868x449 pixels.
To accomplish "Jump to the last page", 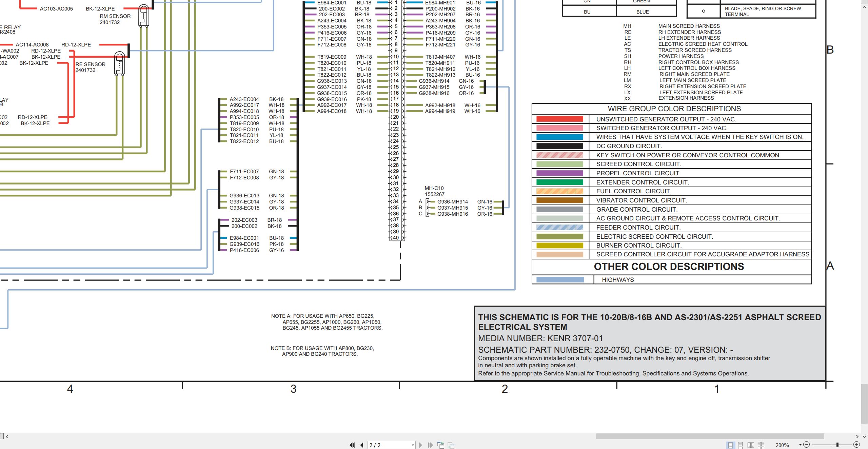I will 430,445.
